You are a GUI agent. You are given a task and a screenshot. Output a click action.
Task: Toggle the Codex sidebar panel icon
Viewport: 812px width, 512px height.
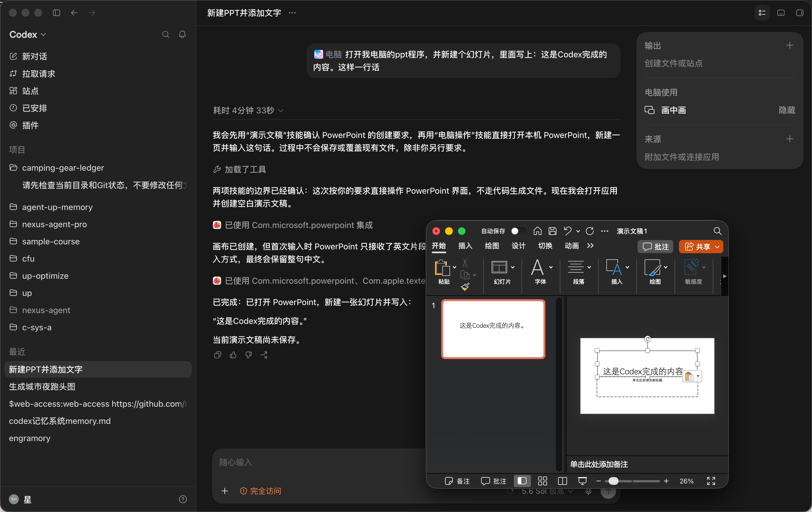click(x=57, y=13)
